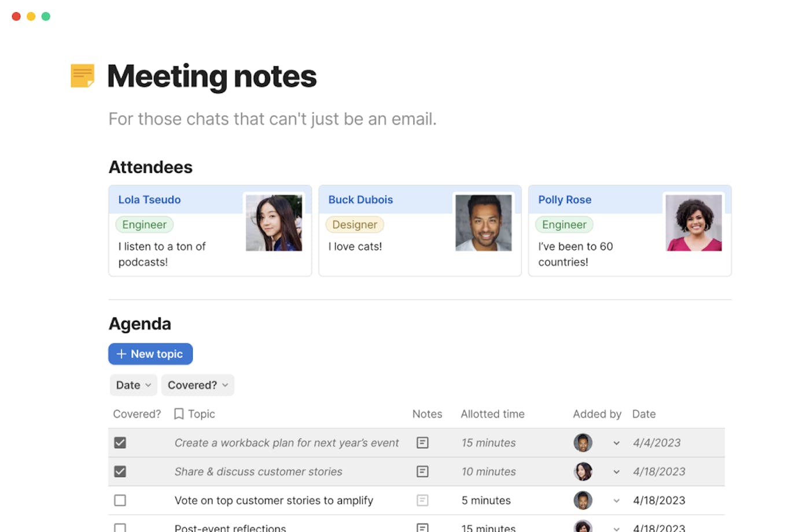Click the bookmark icon beside Topic header
The image size is (810, 532).
tap(179, 414)
